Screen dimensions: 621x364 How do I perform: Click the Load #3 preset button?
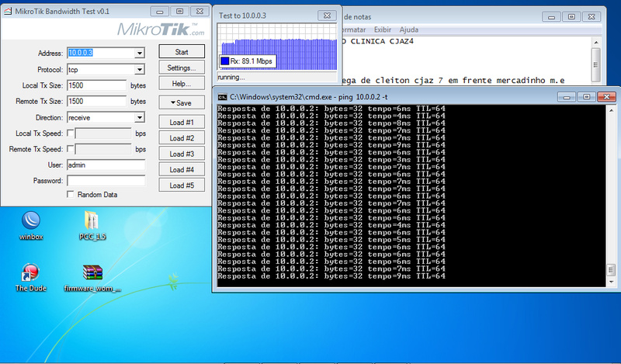(182, 154)
